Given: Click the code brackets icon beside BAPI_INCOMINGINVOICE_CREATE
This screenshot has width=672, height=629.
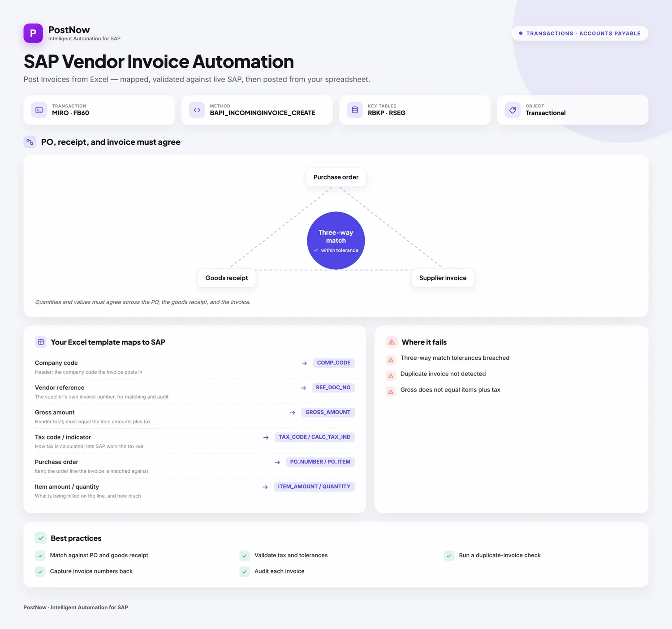Looking at the screenshot, I should [197, 110].
